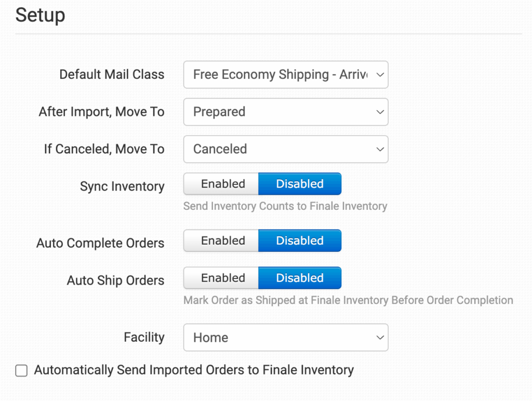
Task: Enable Auto Complete Orders
Action: pyautogui.click(x=223, y=240)
